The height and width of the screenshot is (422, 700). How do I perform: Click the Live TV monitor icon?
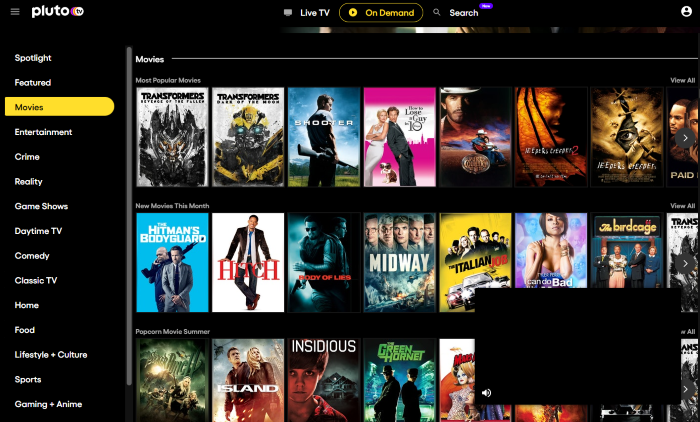coord(288,13)
